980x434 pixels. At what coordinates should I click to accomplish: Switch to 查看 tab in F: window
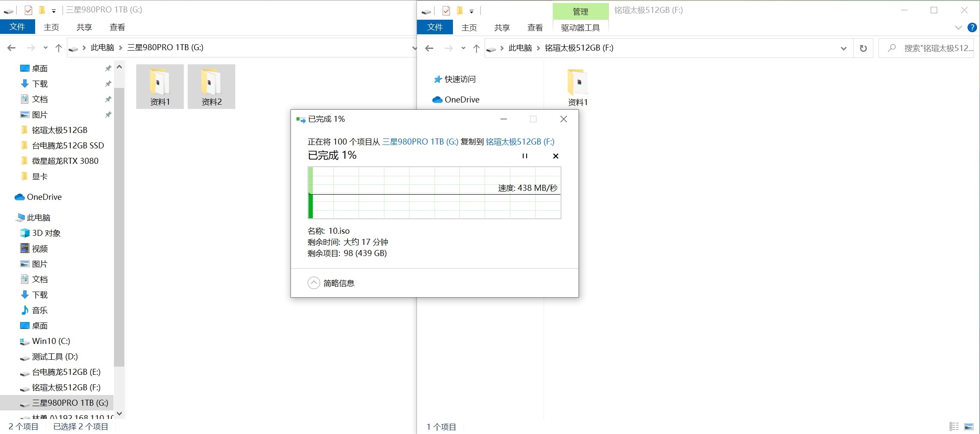coord(535,27)
